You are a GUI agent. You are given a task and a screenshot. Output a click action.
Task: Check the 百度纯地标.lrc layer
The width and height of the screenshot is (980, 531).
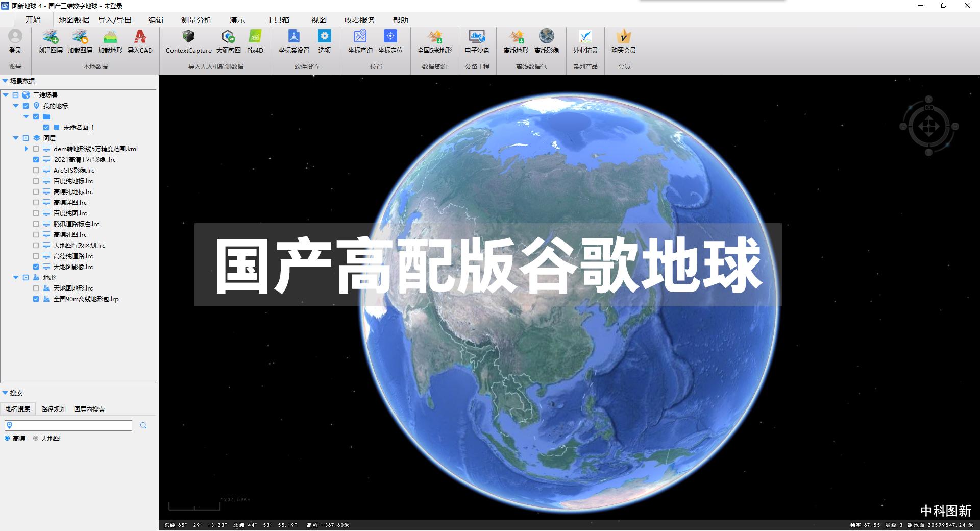click(36, 181)
